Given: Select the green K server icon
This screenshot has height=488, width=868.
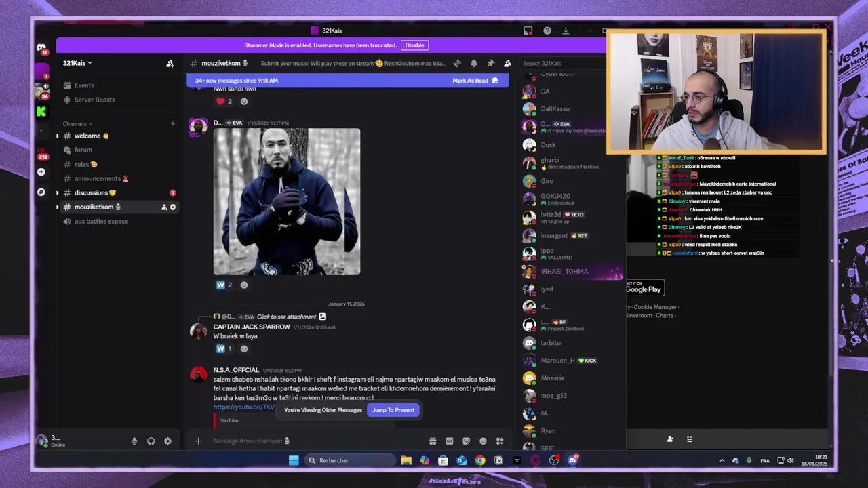Looking at the screenshot, I should [41, 112].
